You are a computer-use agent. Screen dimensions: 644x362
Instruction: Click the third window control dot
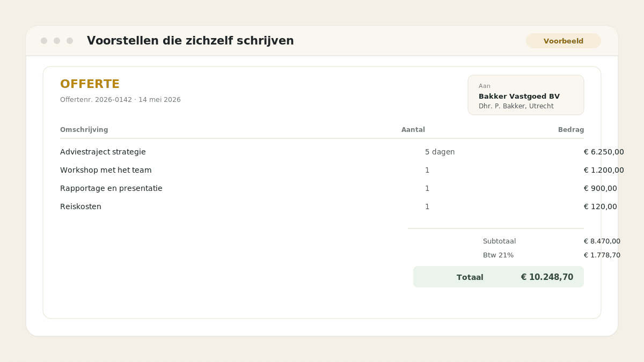click(x=70, y=41)
